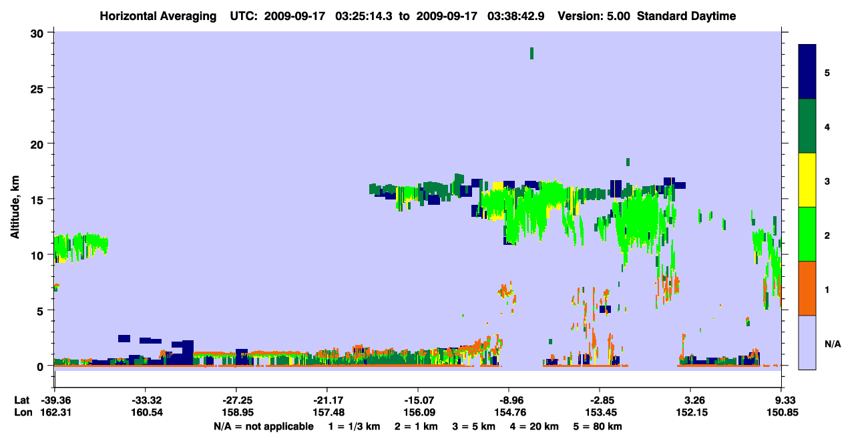Screen dimensions: 868x445
Task: Click the dark blue colorbar segment labeled 5
Action: point(807,71)
